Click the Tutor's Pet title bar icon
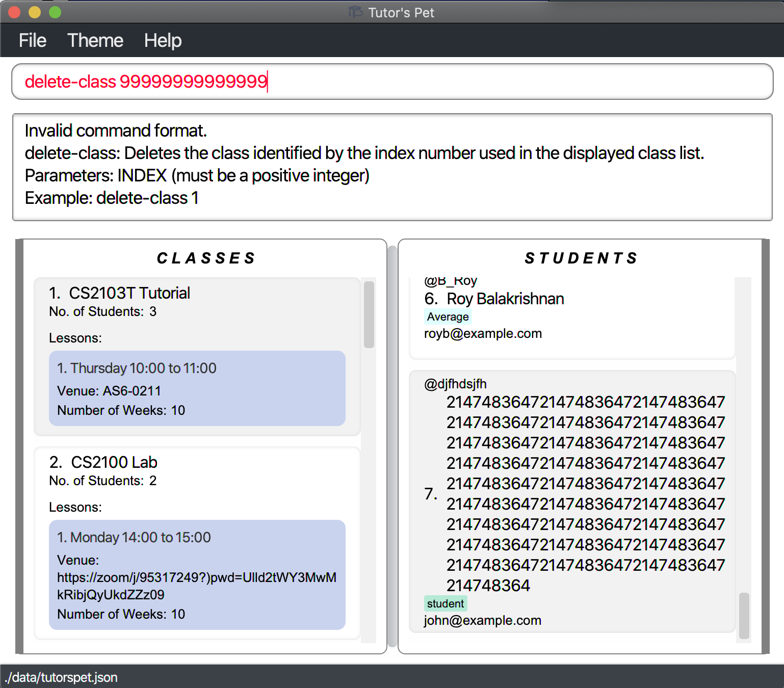The width and height of the screenshot is (784, 688). coord(355,12)
